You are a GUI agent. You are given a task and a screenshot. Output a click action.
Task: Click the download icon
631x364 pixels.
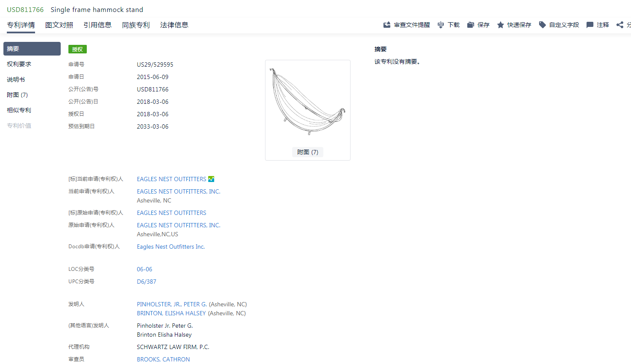point(441,25)
